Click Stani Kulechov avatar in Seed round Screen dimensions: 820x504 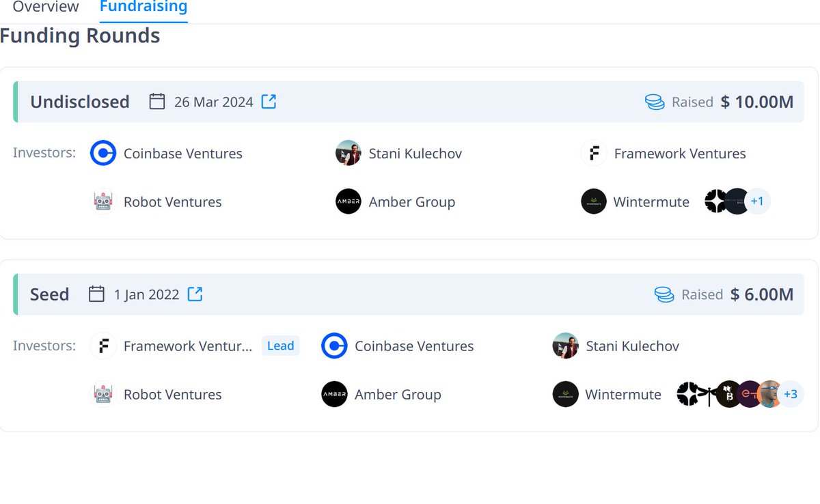click(x=566, y=346)
